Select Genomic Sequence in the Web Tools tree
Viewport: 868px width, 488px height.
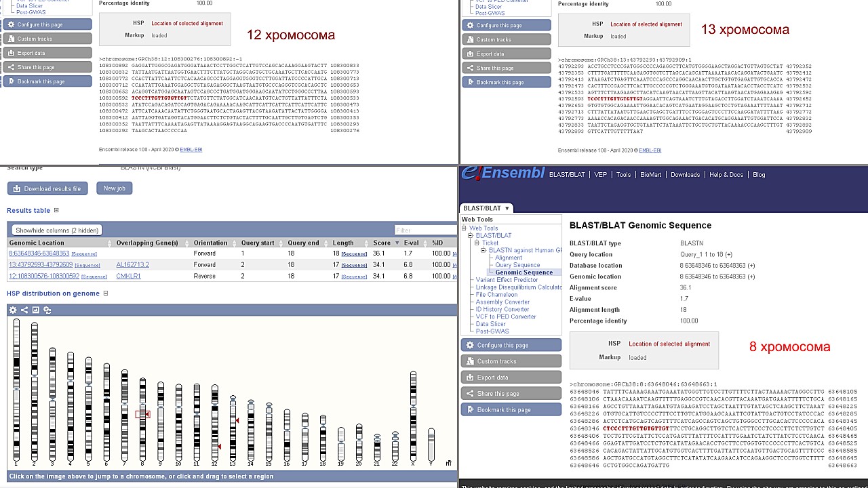pos(524,272)
